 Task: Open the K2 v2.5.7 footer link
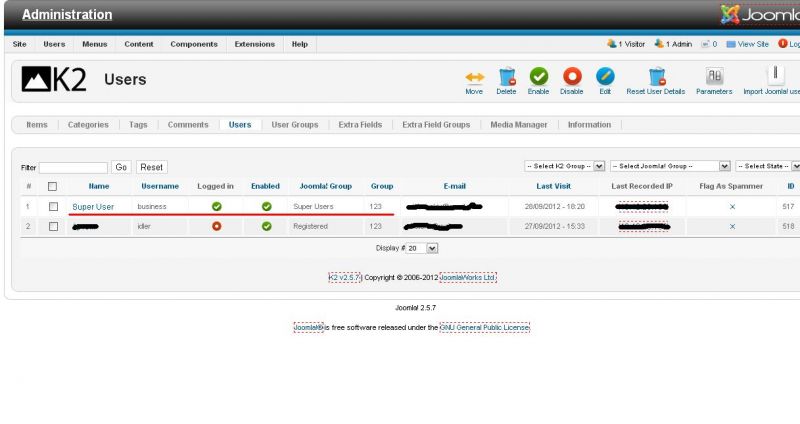click(345, 278)
